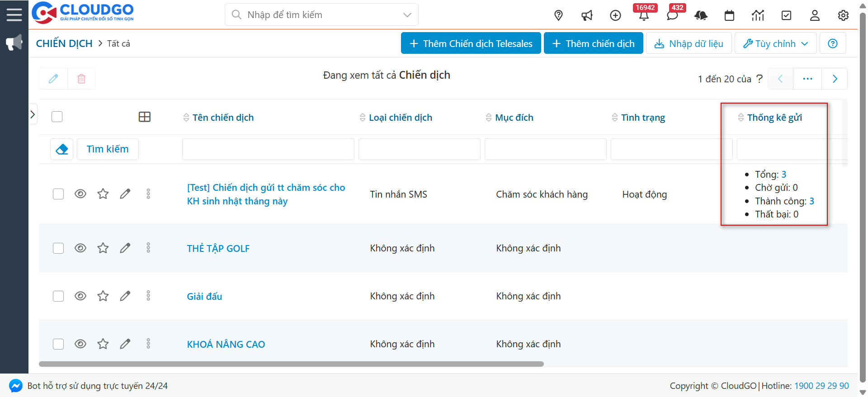Image resolution: width=868 pixels, height=397 pixels.
Task: Click the horizontal scrollbar under the table
Action: pyautogui.click(x=291, y=364)
